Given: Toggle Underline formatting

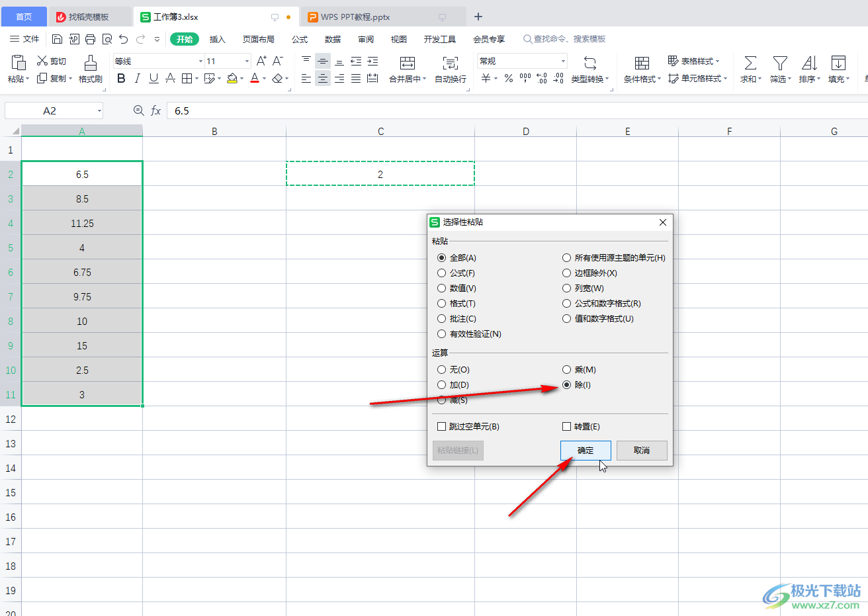Looking at the screenshot, I should click(153, 79).
